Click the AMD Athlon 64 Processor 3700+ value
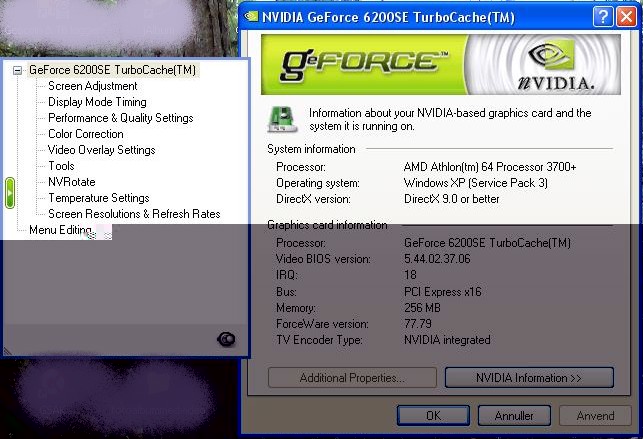Image resolution: width=643 pixels, height=439 pixels. click(490, 167)
